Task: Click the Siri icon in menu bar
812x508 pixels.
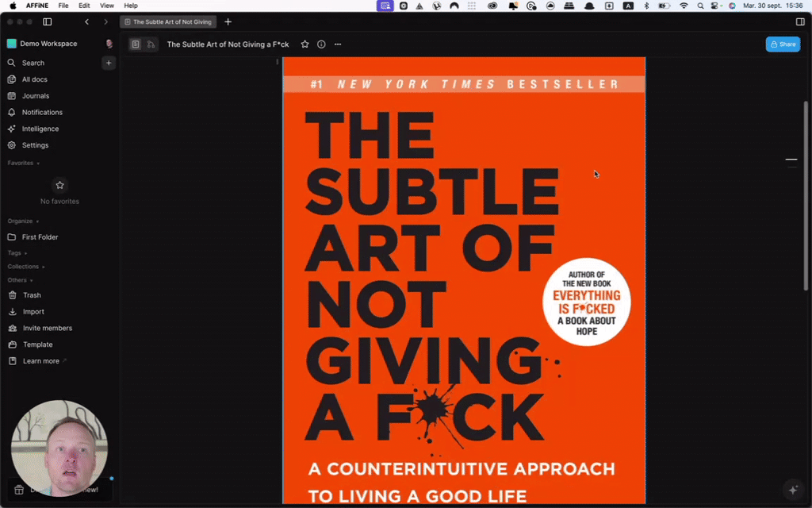Action: [732, 6]
